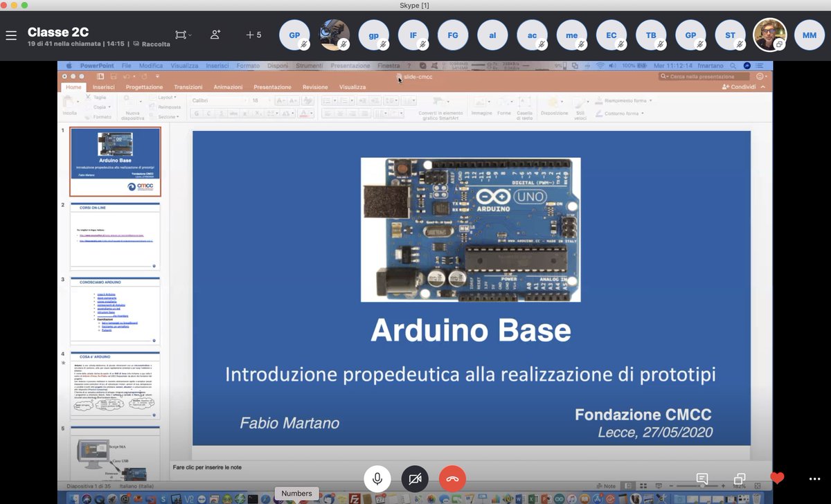
Task: Toggle italic C formatting button
Action: [207, 114]
